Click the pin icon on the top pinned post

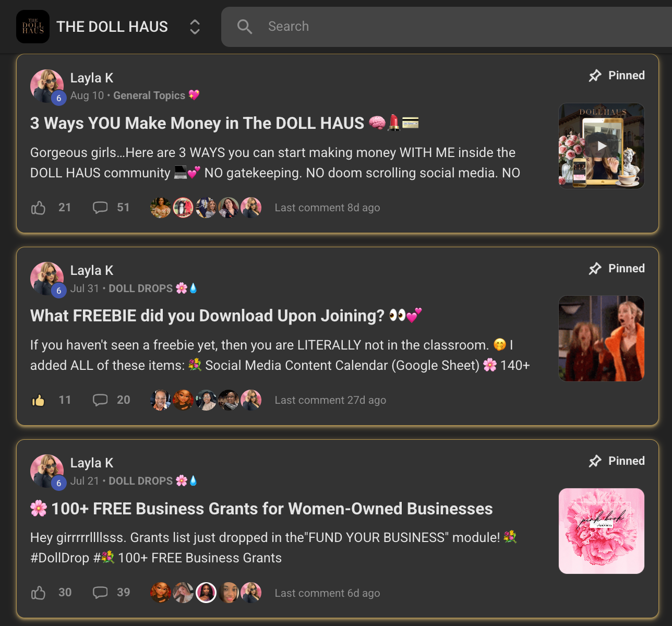(x=595, y=75)
